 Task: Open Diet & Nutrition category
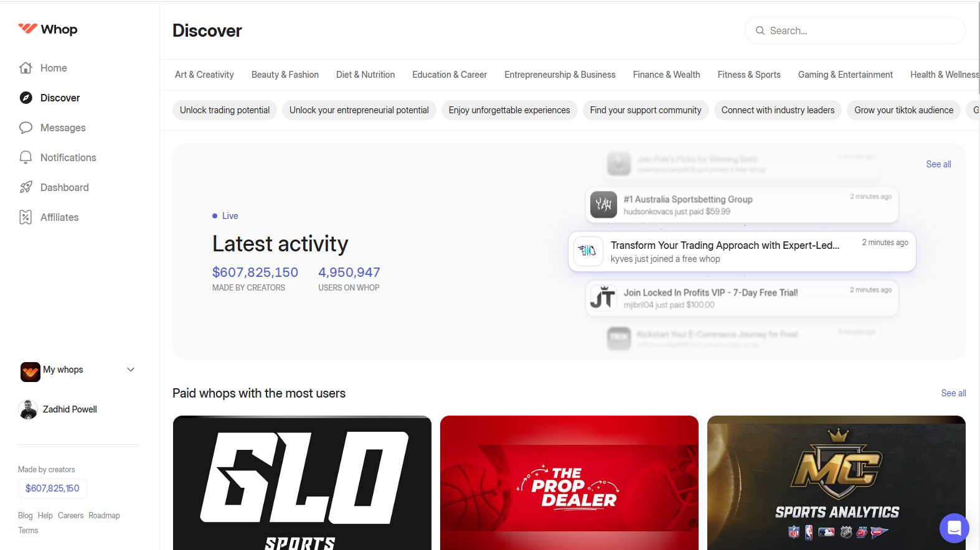pos(365,75)
